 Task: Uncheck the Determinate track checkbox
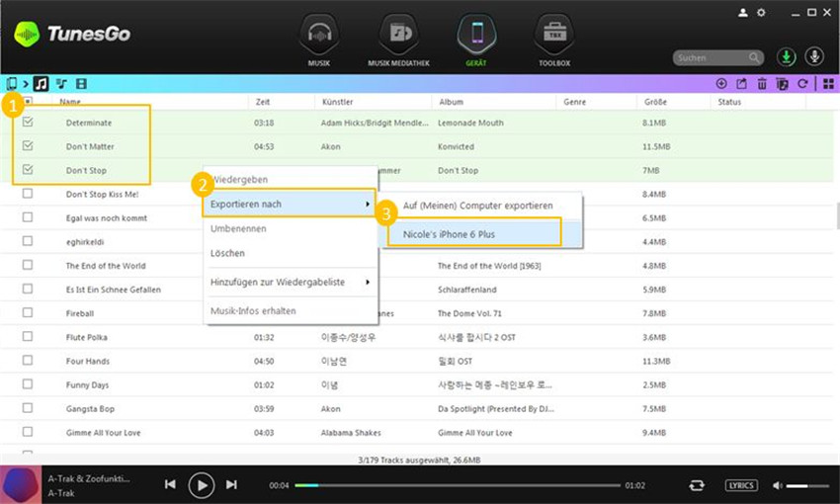pyautogui.click(x=28, y=123)
